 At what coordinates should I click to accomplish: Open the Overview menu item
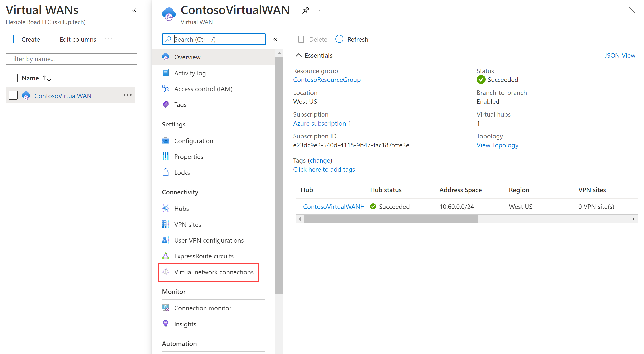188,57
